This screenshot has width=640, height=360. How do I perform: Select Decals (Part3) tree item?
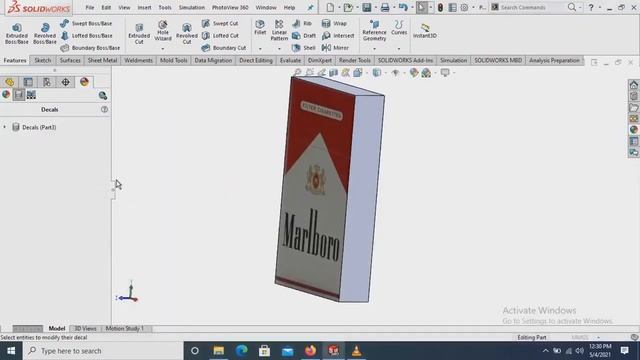click(34, 127)
